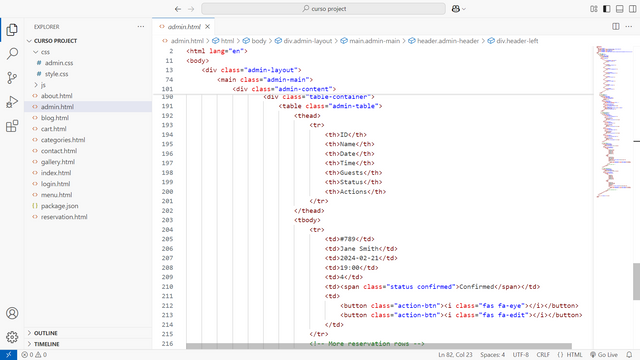Click the horizontal scrollbar in editor
The width and height of the screenshot is (640, 360).
[379, 346]
